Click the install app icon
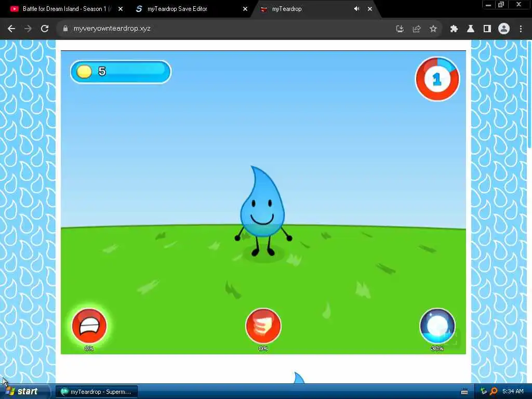The height and width of the screenshot is (399, 532). pyautogui.click(x=400, y=29)
